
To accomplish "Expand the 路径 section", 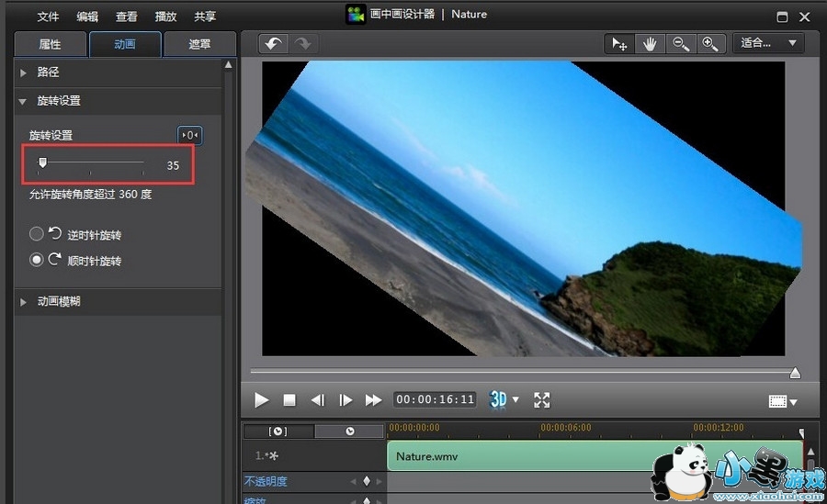I will click(24, 72).
